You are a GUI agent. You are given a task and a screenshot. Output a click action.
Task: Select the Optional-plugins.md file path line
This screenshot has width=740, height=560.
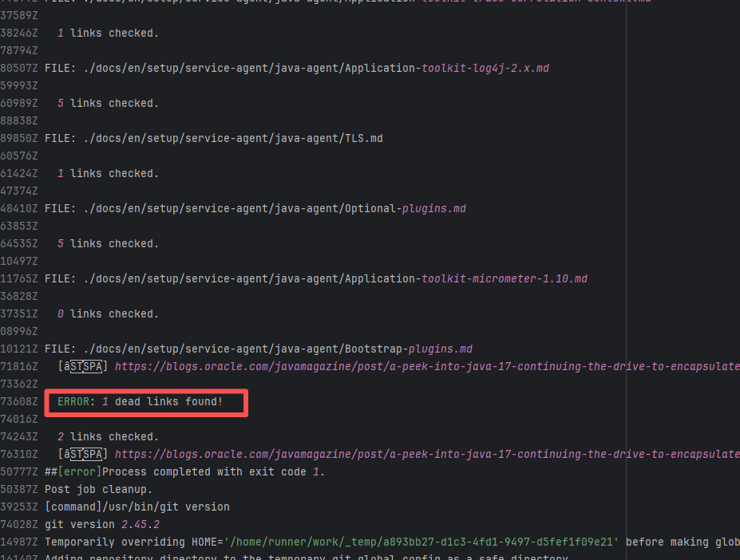pyautogui.click(x=255, y=208)
